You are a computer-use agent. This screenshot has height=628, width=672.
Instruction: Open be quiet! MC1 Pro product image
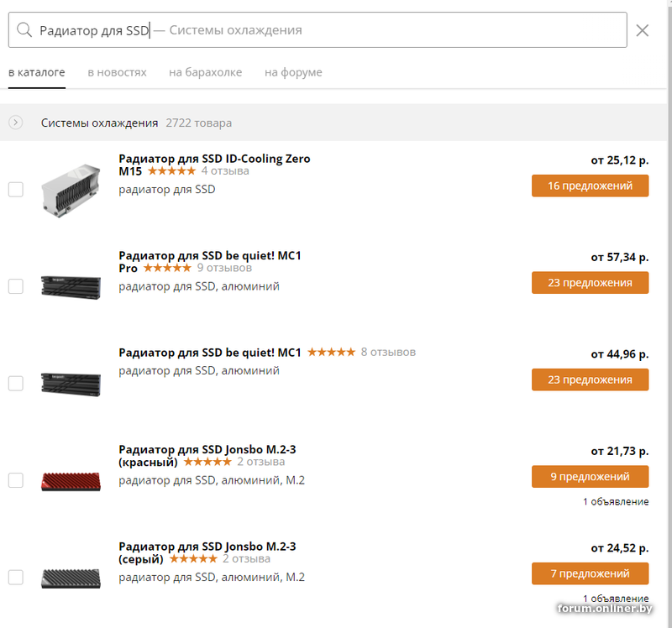(71, 285)
